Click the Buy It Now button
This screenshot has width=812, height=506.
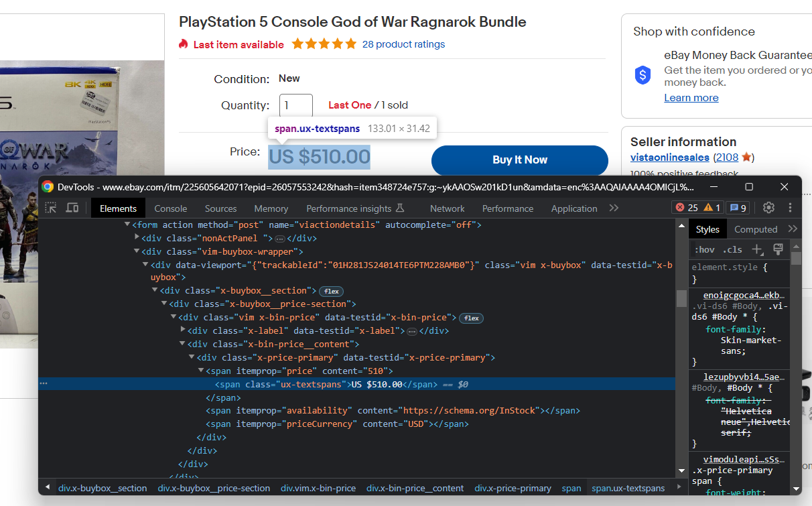click(520, 160)
